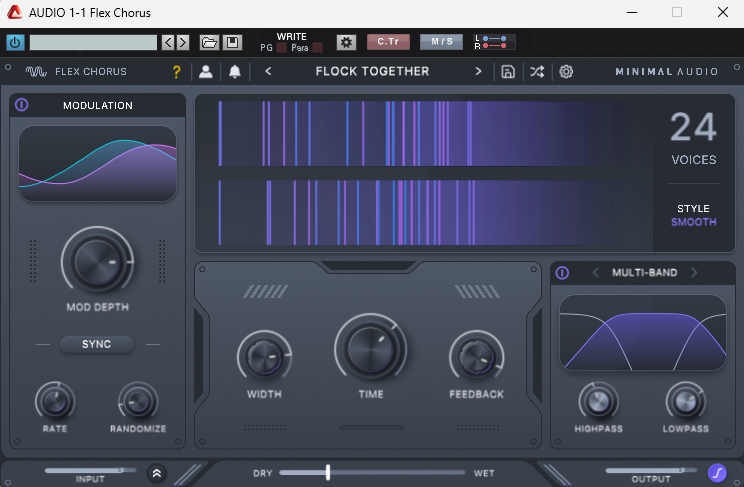Screen dimensions: 744x487
Task: Click the shuffle randomize preset icon
Action: (x=537, y=72)
